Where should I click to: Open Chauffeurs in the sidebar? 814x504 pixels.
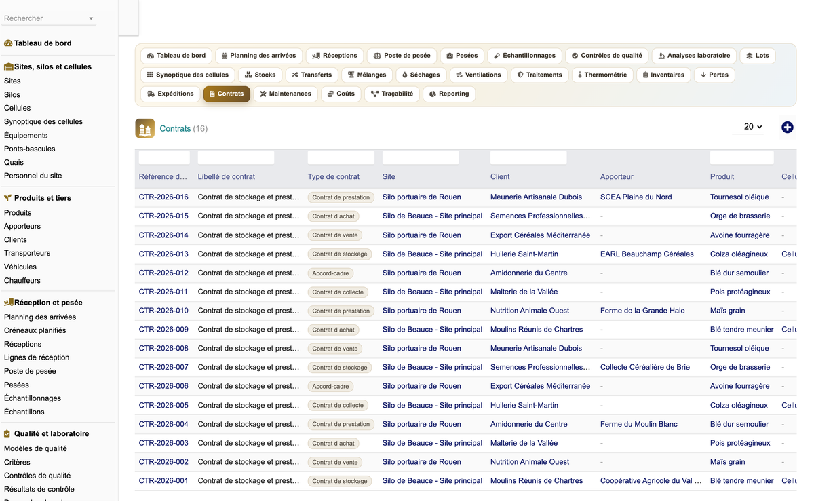22,281
